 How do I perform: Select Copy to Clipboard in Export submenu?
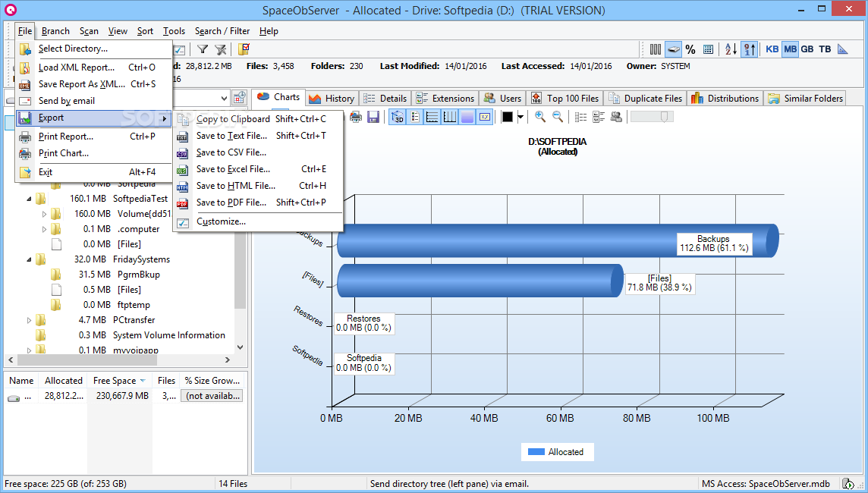tap(258, 119)
